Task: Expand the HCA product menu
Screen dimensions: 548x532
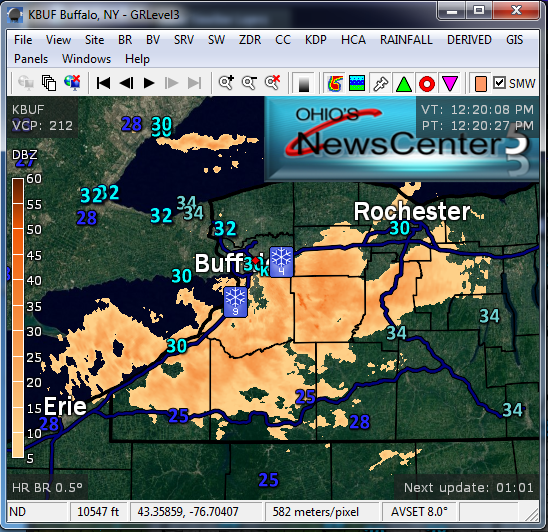Action: click(x=353, y=40)
